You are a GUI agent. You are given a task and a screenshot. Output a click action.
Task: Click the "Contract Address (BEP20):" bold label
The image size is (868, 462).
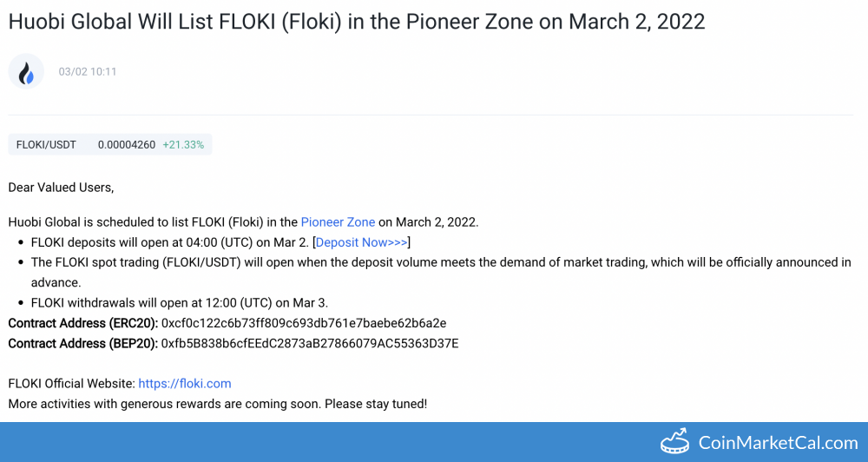(83, 343)
